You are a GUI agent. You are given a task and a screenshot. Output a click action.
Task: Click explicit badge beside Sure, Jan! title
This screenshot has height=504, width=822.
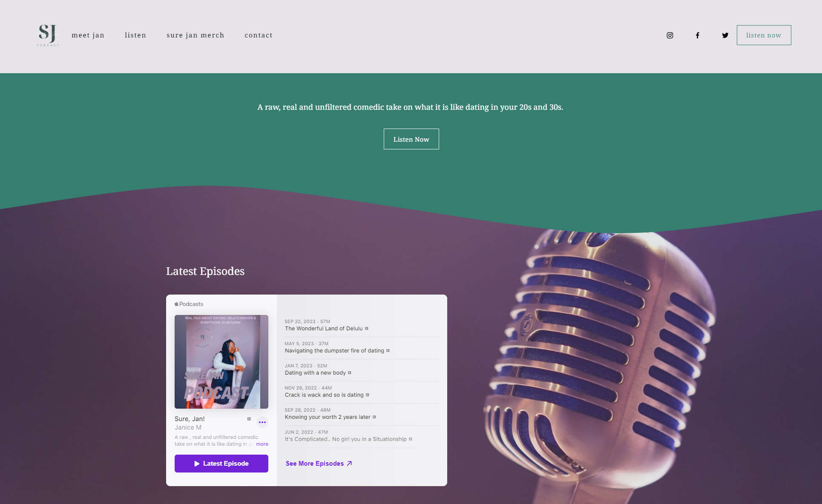tap(249, 419)
